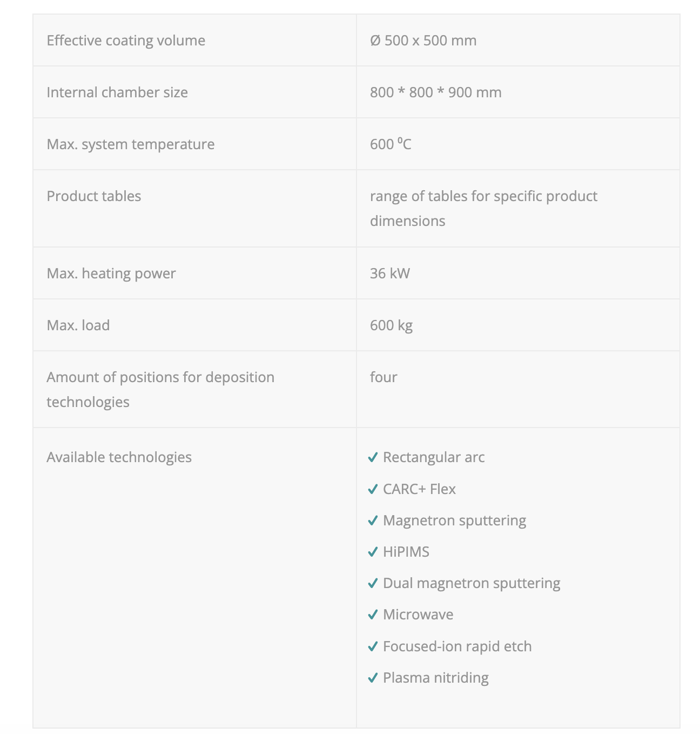Click the Max. load label
700x734 pixels.
click(x=78, y=325)
